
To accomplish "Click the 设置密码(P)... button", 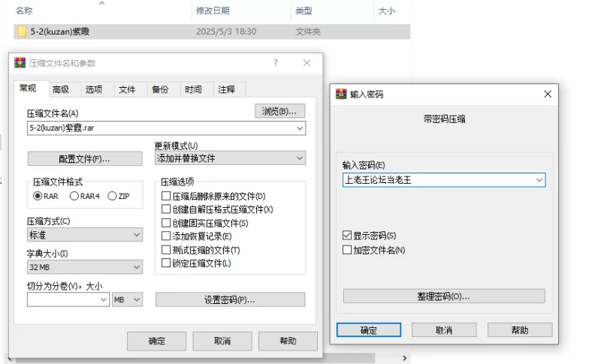I will 230,299.
